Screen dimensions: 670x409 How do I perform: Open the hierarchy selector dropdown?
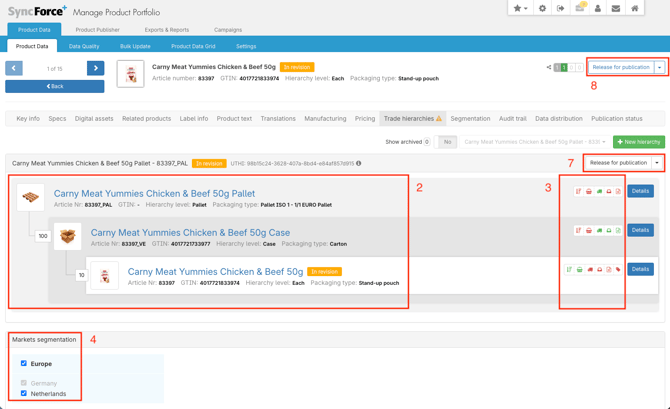click(535, 142)
